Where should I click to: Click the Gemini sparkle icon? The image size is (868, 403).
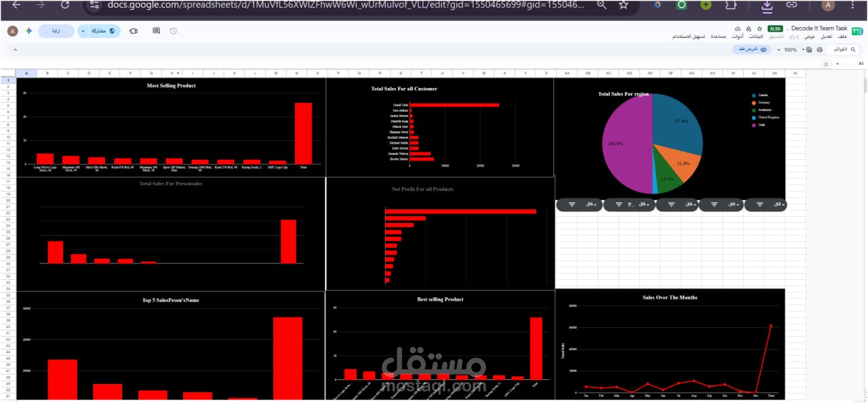click(x=28, y=31)
